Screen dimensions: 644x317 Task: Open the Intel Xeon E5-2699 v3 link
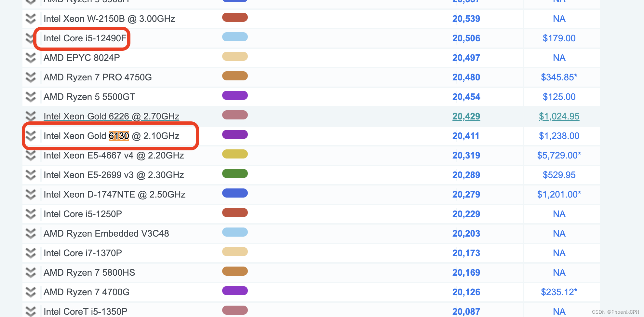pos(114,175)
